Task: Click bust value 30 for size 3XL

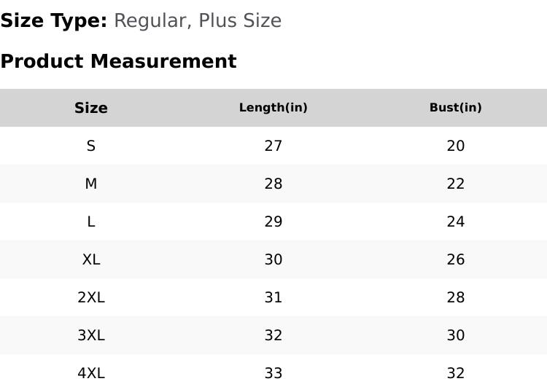Action: (x=456, y=335)
